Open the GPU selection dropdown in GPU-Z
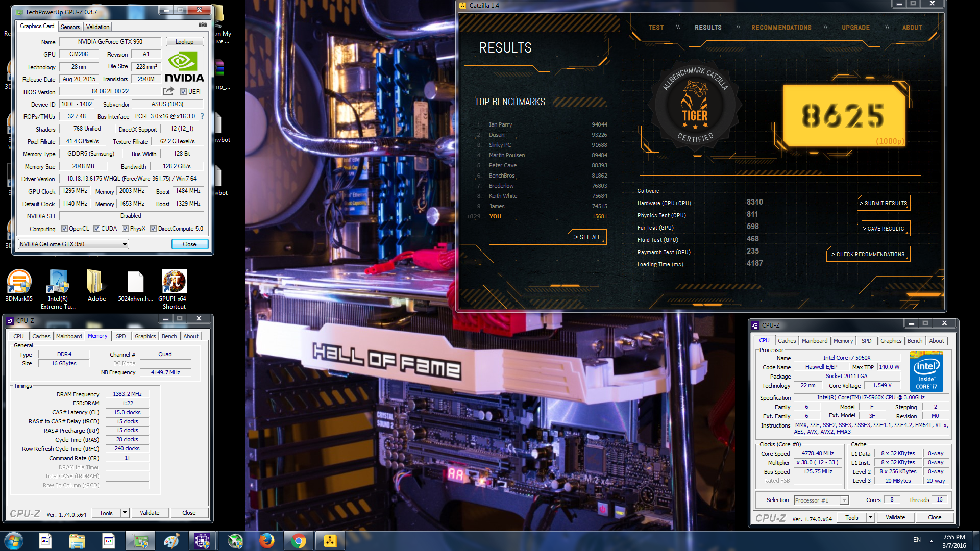 pos(73,244)
